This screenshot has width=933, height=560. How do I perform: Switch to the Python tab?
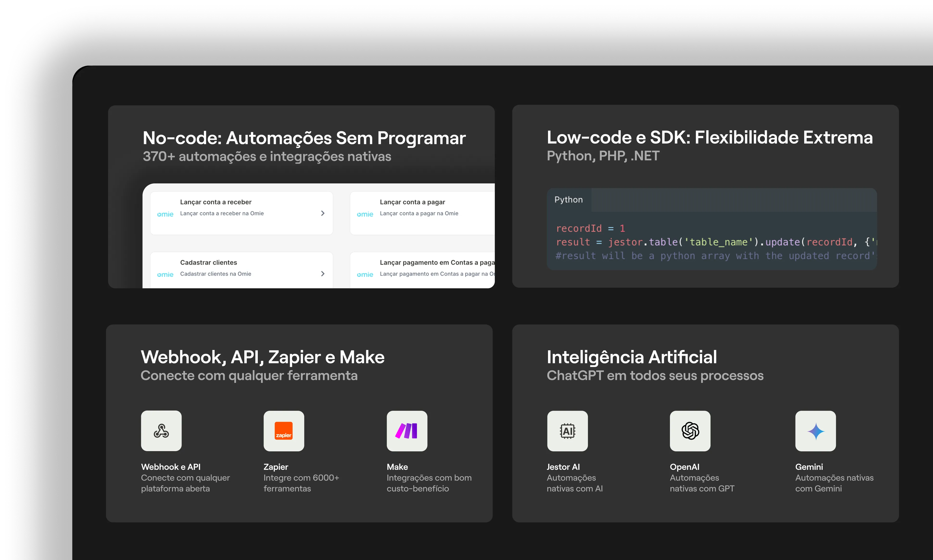pos(569,200)
